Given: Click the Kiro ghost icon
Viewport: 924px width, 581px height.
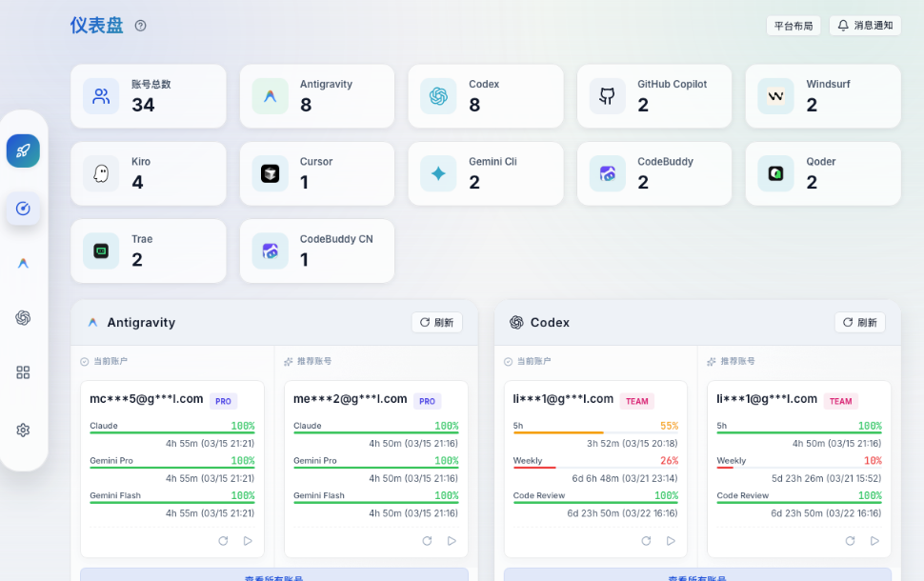Looking at the screenshot, I should pos(101,174).
